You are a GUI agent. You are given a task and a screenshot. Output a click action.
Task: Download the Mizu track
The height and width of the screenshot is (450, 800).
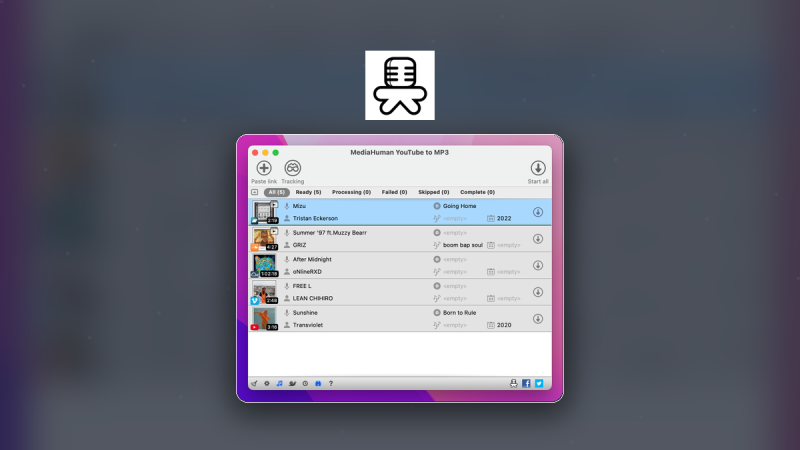coord(538,212)
